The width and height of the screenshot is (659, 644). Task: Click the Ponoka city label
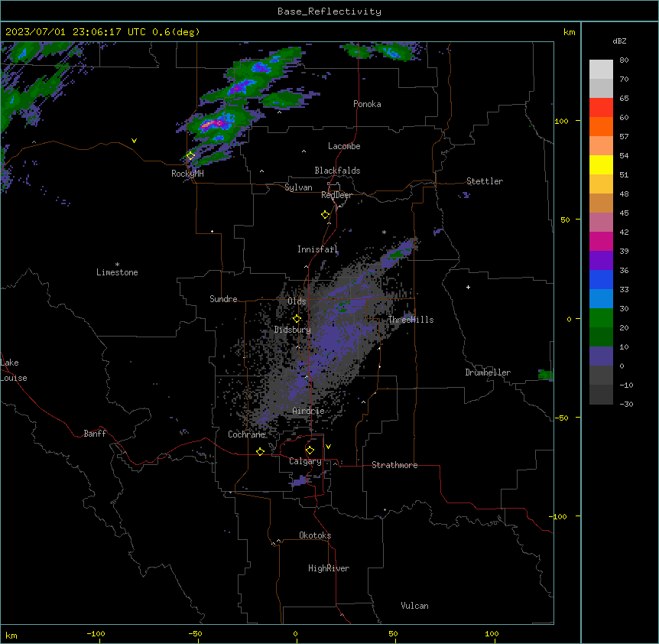[x=367, y=104]
